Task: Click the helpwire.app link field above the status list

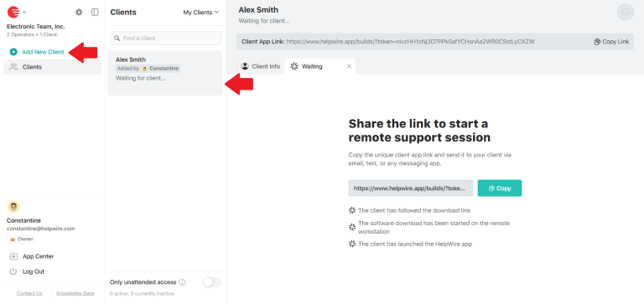Action: (x=411, y=188)
